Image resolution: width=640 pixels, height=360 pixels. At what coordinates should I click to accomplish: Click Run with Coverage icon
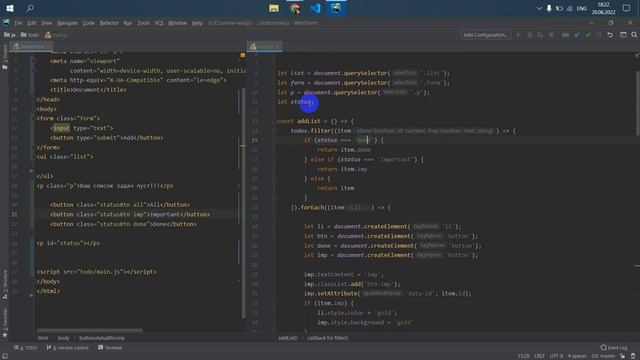coord(540,35)
